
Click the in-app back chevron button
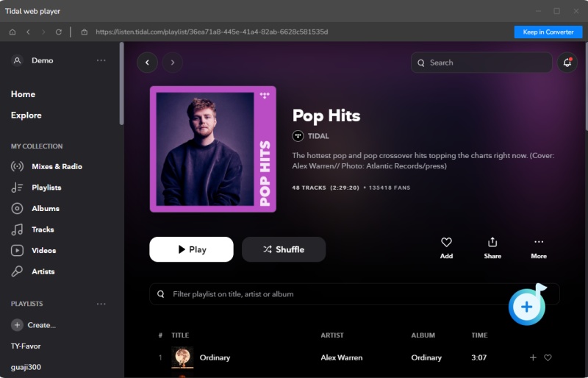[x=148, y=63]
